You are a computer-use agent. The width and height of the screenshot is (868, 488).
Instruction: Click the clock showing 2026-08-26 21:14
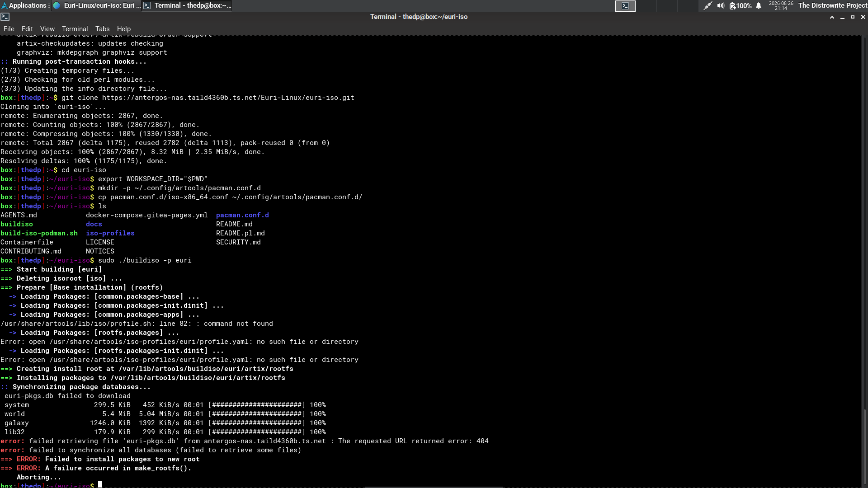coord(781,5)
